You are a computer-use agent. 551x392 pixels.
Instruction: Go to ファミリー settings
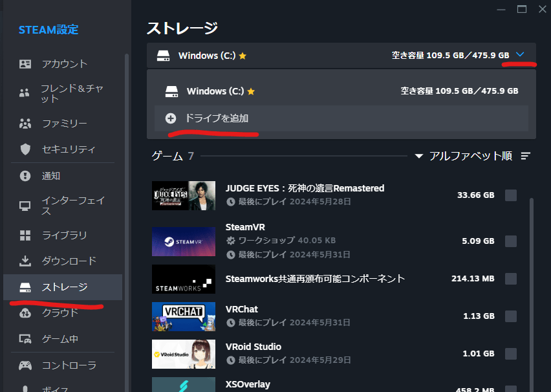coord(63,124)
